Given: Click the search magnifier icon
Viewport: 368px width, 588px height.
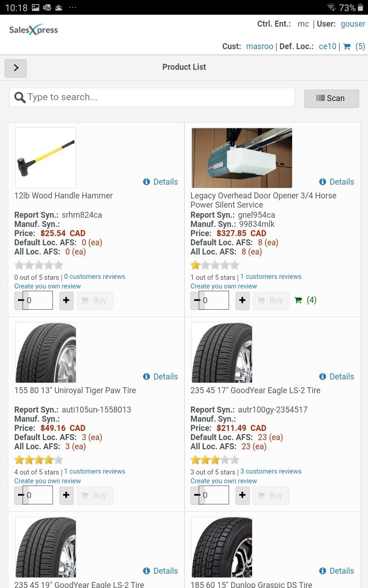Looking at the screenshot, I should click(20, 97).
